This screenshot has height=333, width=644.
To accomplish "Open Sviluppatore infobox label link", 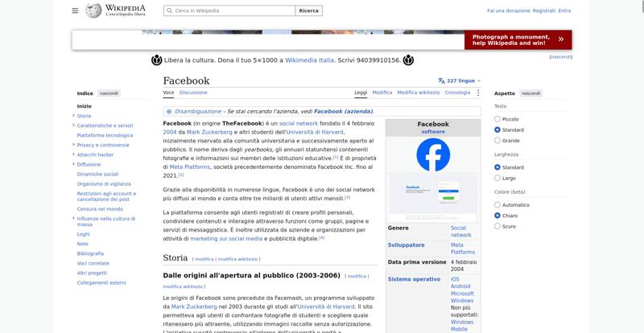I will tap(407, 245).
